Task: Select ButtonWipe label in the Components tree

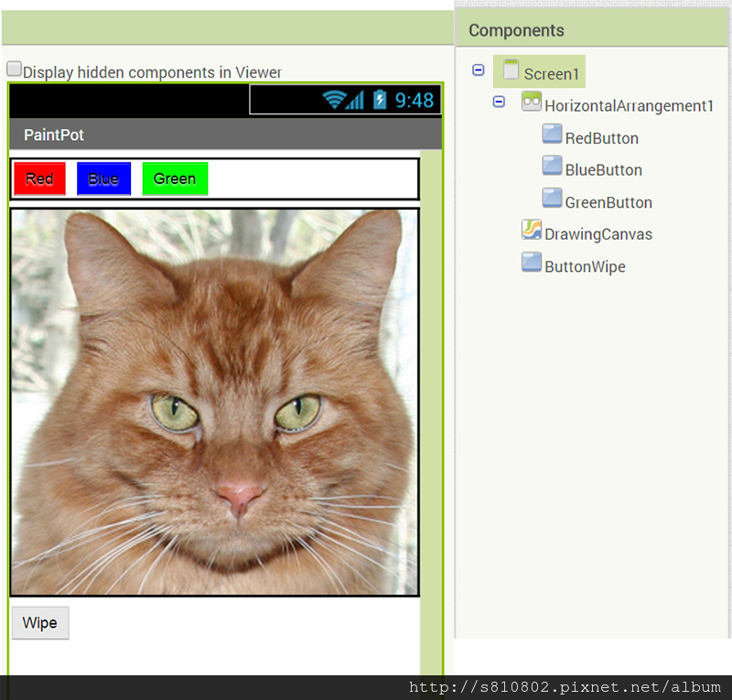Action: (x=585, y=266)
